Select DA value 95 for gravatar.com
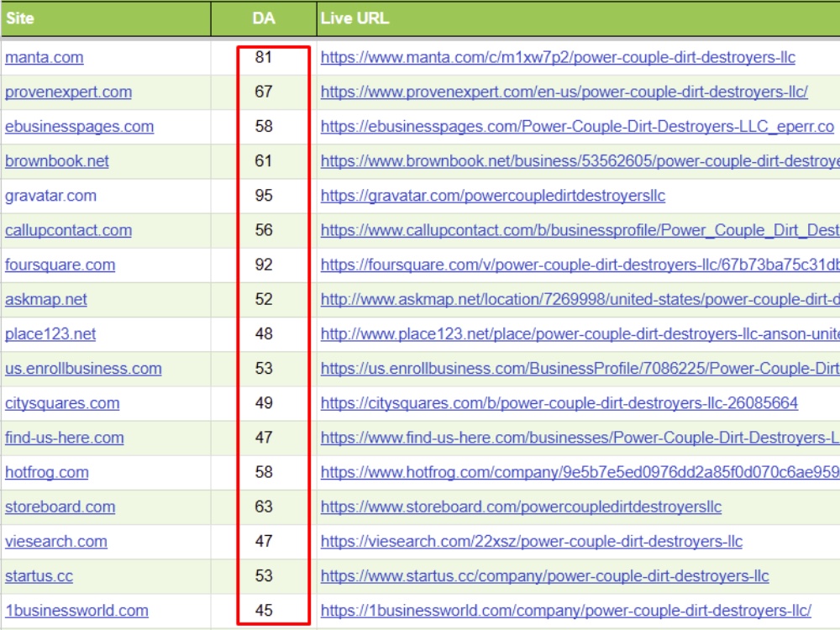840x630 pixels. [264, 196]
